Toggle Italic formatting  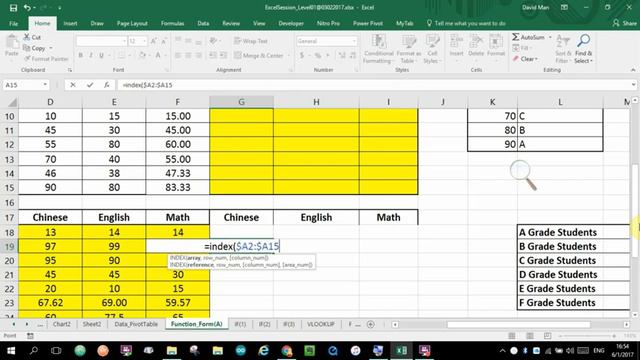91,55
